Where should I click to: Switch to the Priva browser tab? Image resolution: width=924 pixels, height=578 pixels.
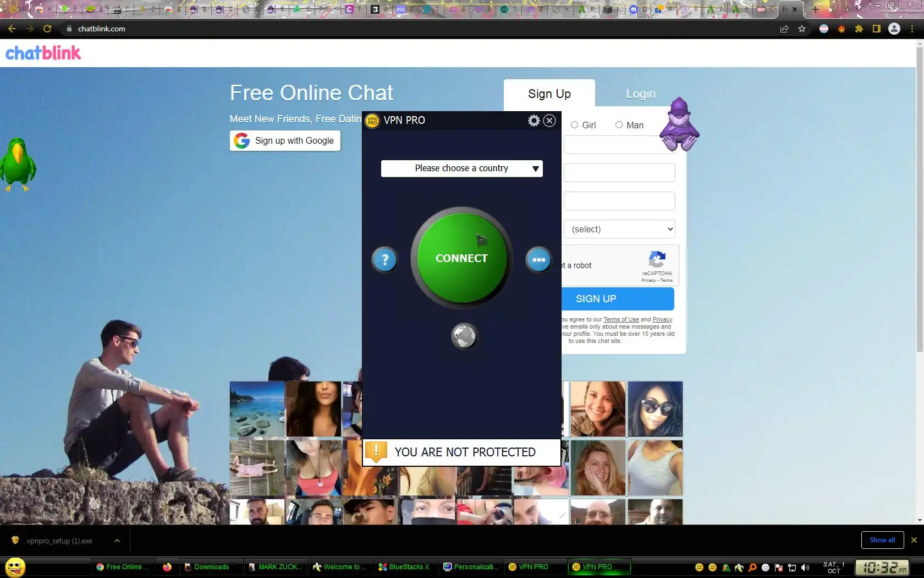[x=327, y=9]
